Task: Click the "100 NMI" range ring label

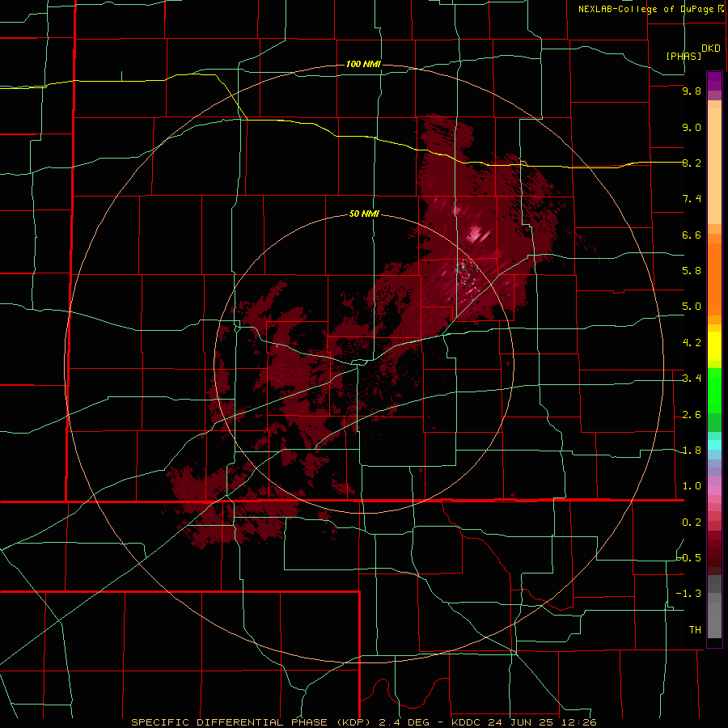Action: click(x=363, y=64)
